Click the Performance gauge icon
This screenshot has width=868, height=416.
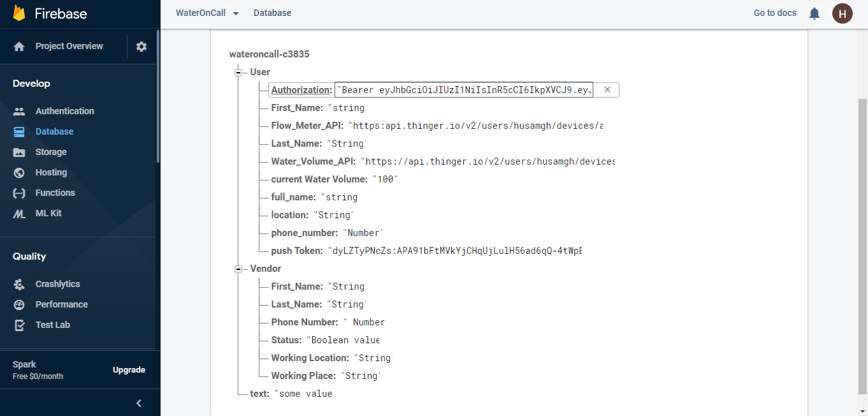click(19, 304)
